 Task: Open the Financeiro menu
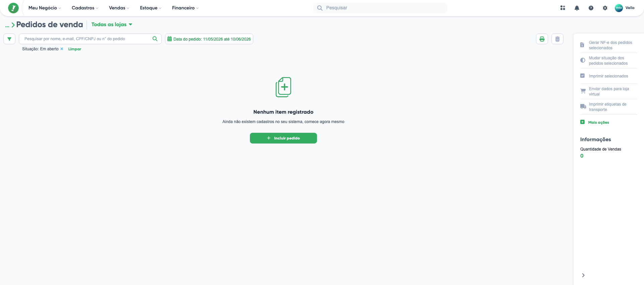pyautogui.click(x=185, y=8)
